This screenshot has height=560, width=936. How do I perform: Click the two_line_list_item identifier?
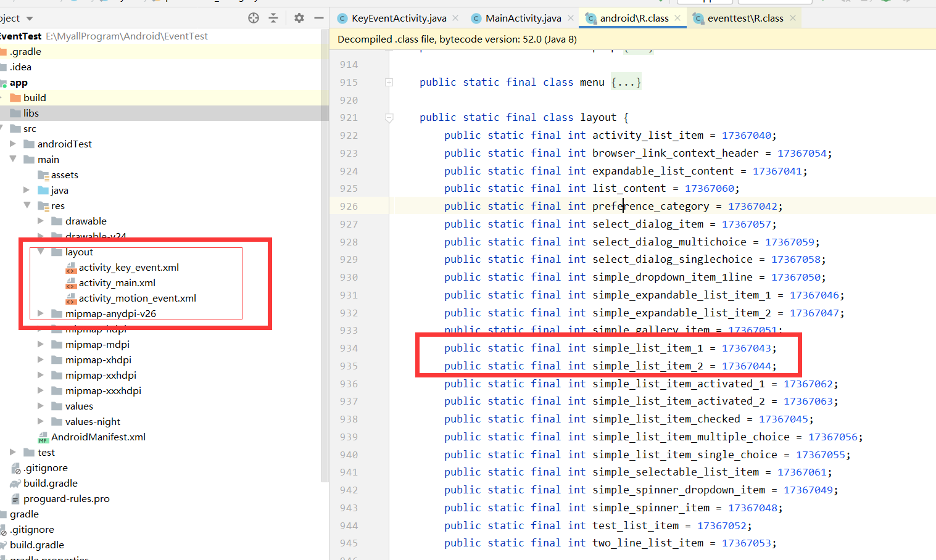click(648, 543)
